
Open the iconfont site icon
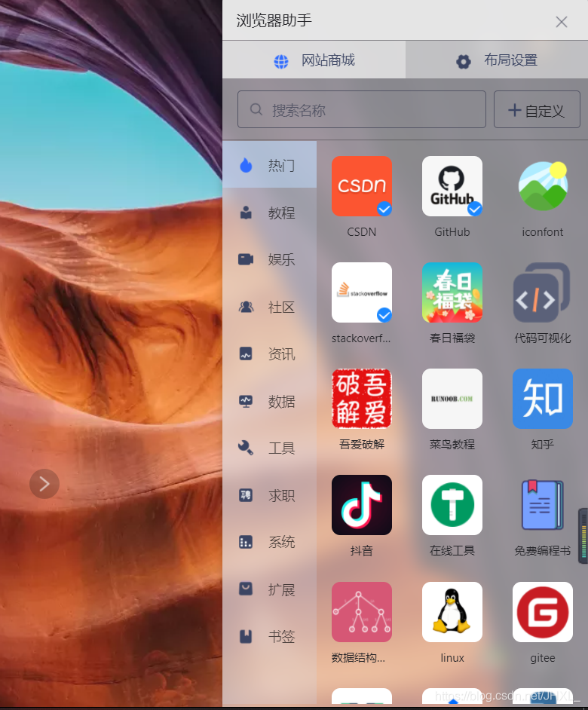point(543,186)
